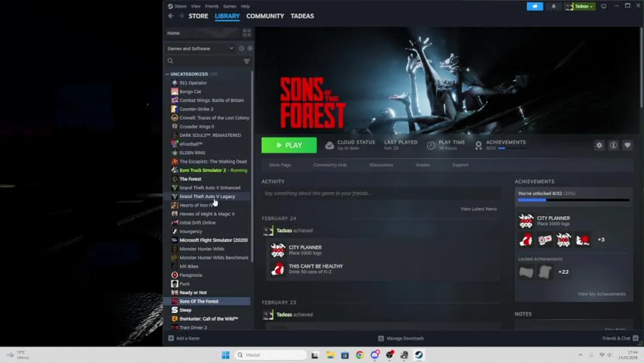Viewport: 644px width, 363px height.
Task: Open the Games menu
Action: [x=230, y=6]
